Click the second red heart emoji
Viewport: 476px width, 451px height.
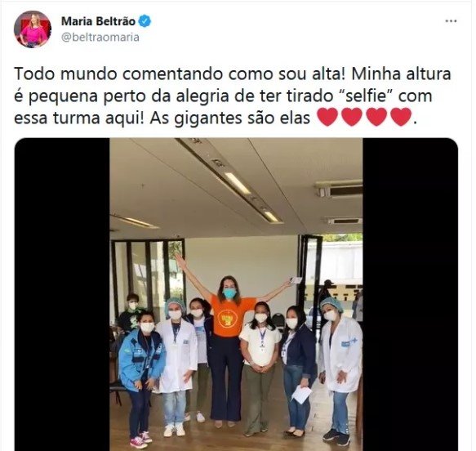pos(352,117)
